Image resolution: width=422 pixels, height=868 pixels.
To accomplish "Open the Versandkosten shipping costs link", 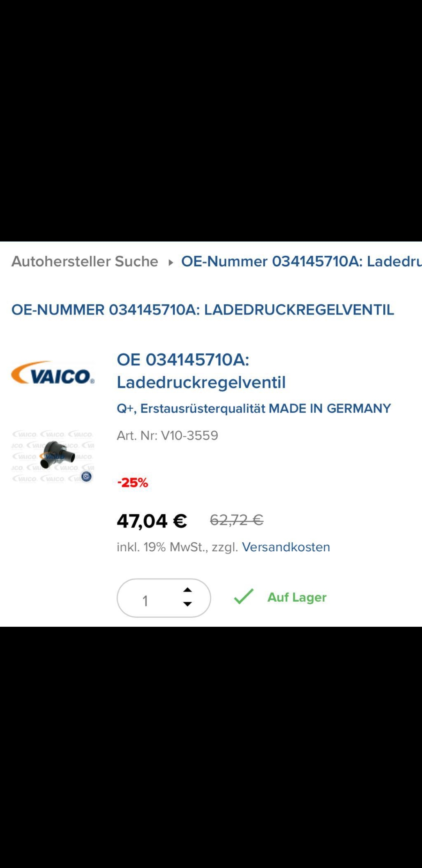I will (286, 547).
